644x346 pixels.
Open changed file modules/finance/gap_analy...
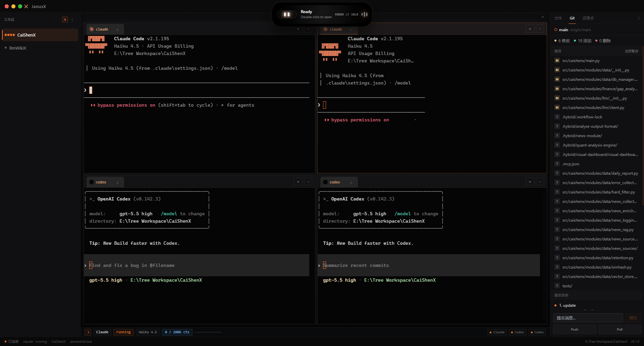click(x=596, y=89)
